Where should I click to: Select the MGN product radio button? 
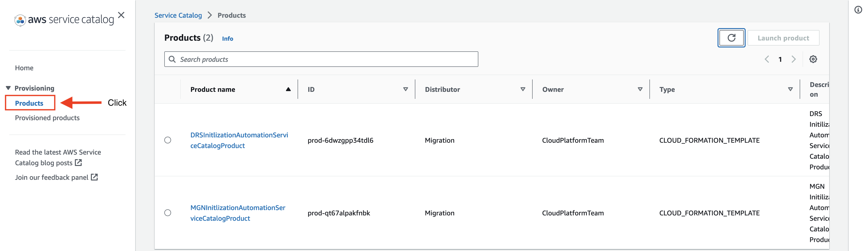(168, 212)
